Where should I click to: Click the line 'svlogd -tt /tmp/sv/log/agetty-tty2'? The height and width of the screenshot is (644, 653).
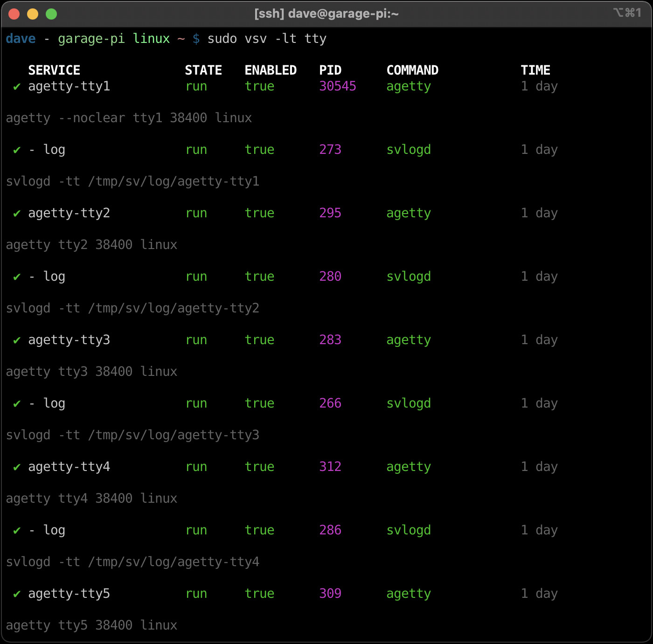coord(132,309)
